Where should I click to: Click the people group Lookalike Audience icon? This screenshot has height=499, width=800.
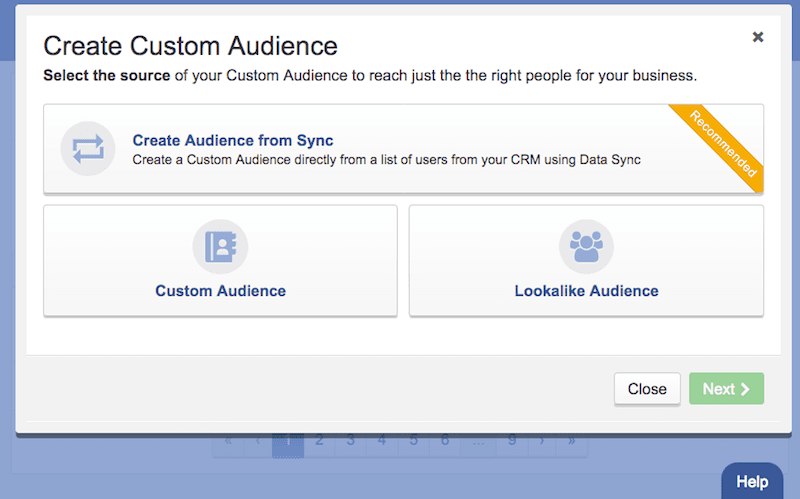(586, 247)
